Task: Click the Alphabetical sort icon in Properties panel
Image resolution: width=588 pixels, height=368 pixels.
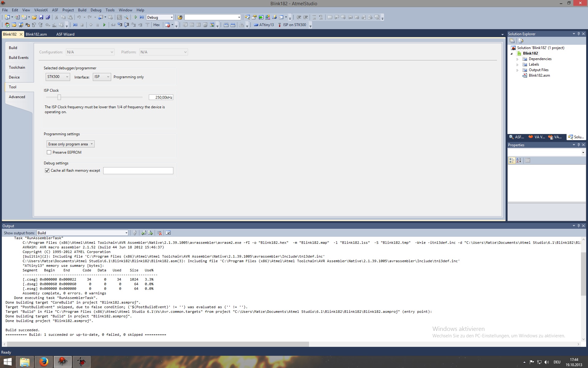Action: [x=519, y=160]
